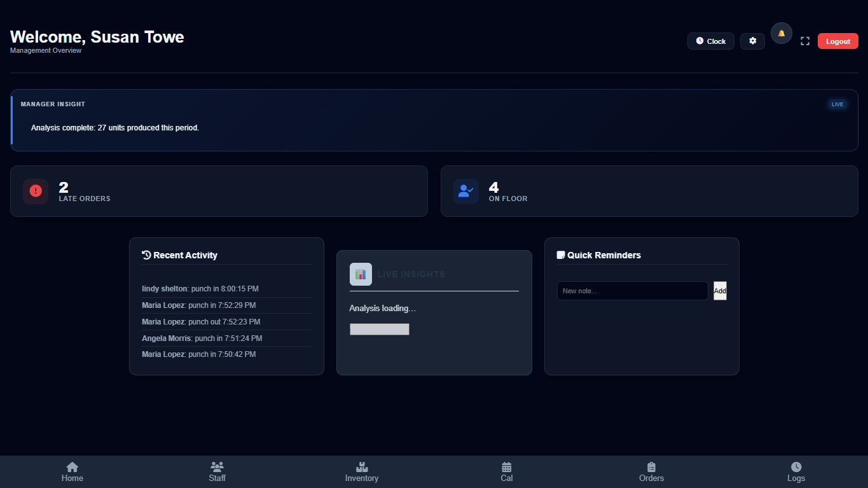Toggle fullscreen mode
868x488 pixels.
pos(804,41)
